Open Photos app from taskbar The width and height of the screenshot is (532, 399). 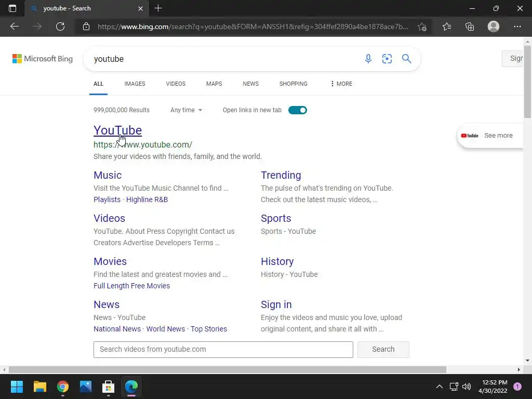pyautogui.click(x=86, y=387)
